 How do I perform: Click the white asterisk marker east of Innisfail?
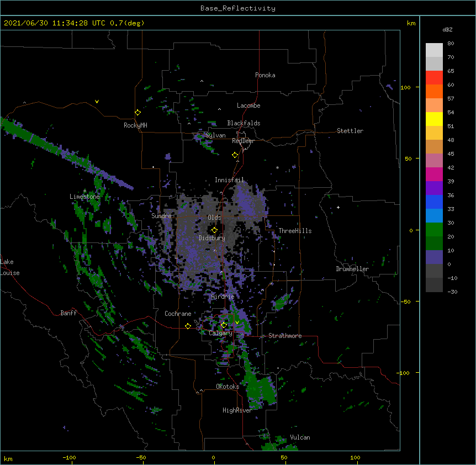tap(277, 167)
